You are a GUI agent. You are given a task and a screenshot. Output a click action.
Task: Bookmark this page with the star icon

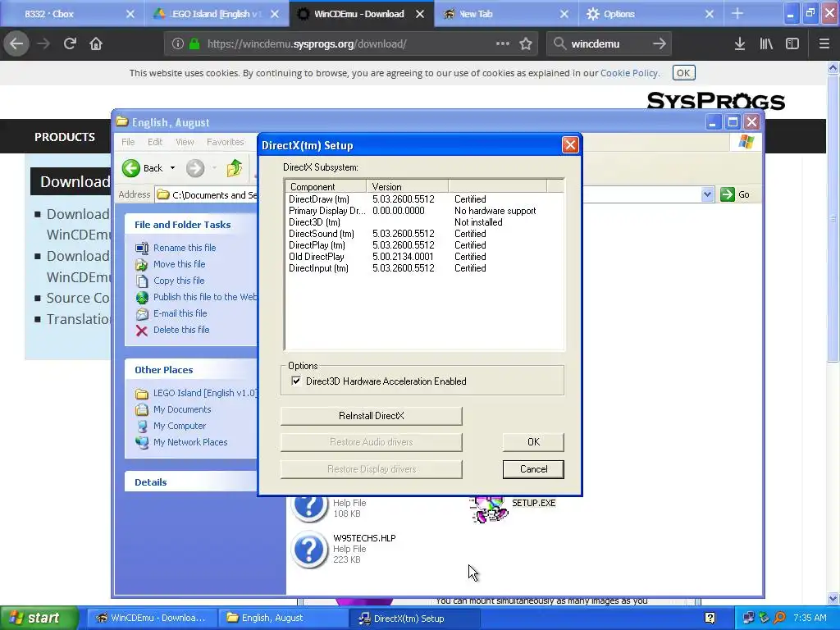[x=526, y=44]
